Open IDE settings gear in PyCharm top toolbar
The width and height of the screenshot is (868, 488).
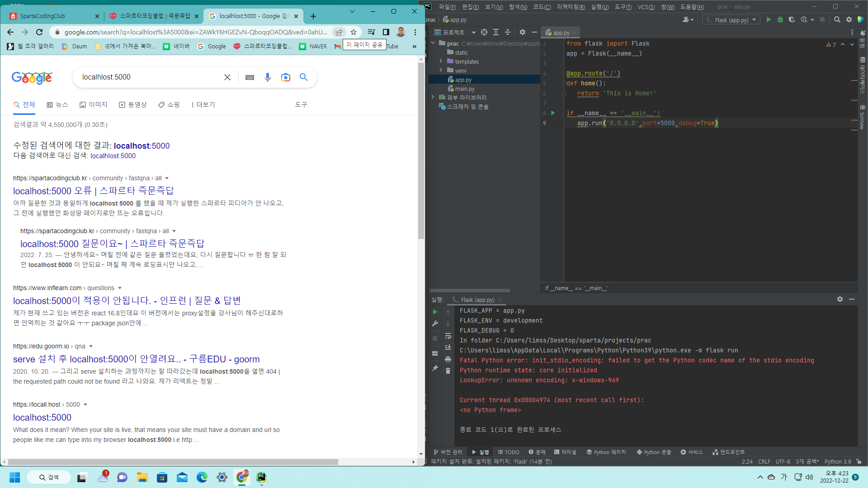[849, 20]
